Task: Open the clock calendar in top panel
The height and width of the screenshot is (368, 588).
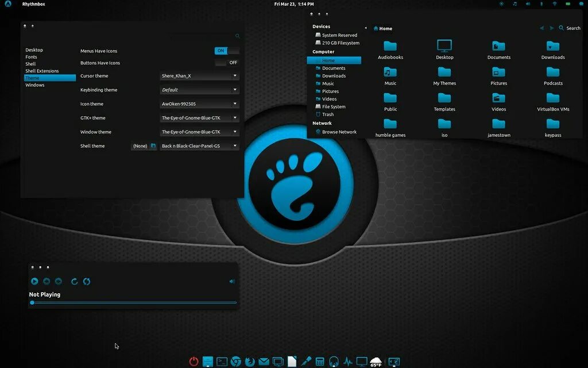Action: (294, 4)
